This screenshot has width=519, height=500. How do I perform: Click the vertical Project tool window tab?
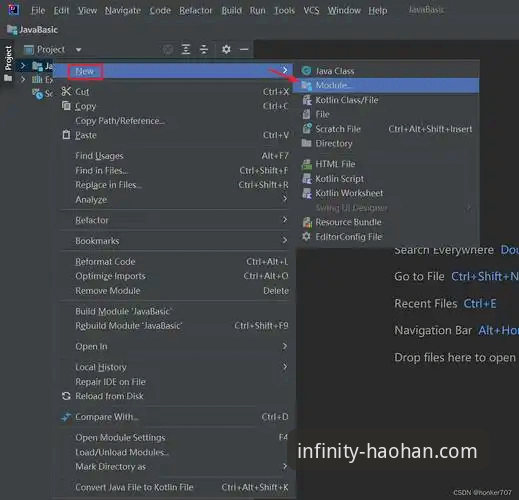tap(8, 58)
